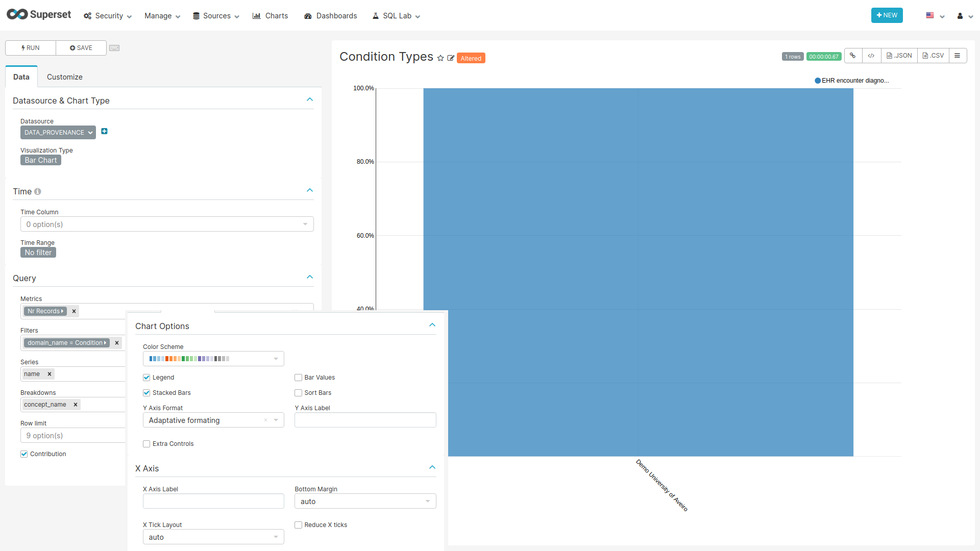Open the user profile icon menu
Screen dimensions: 980x551
(x=964, y=16)
